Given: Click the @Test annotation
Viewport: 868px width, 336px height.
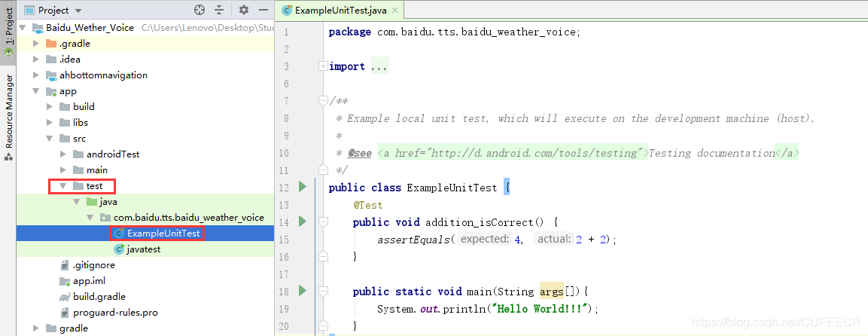Looking at the screenshot, I should 368,205.
